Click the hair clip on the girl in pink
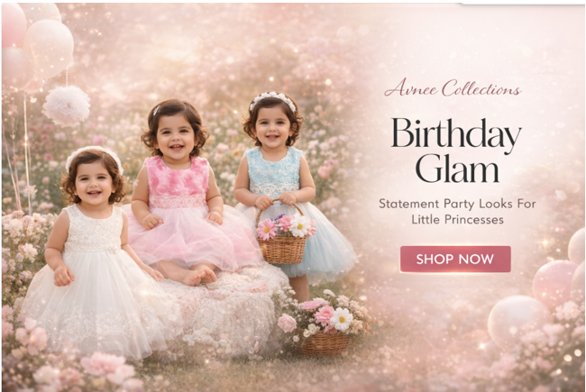This screenshot has width=586, height=392. pos(156,110)
